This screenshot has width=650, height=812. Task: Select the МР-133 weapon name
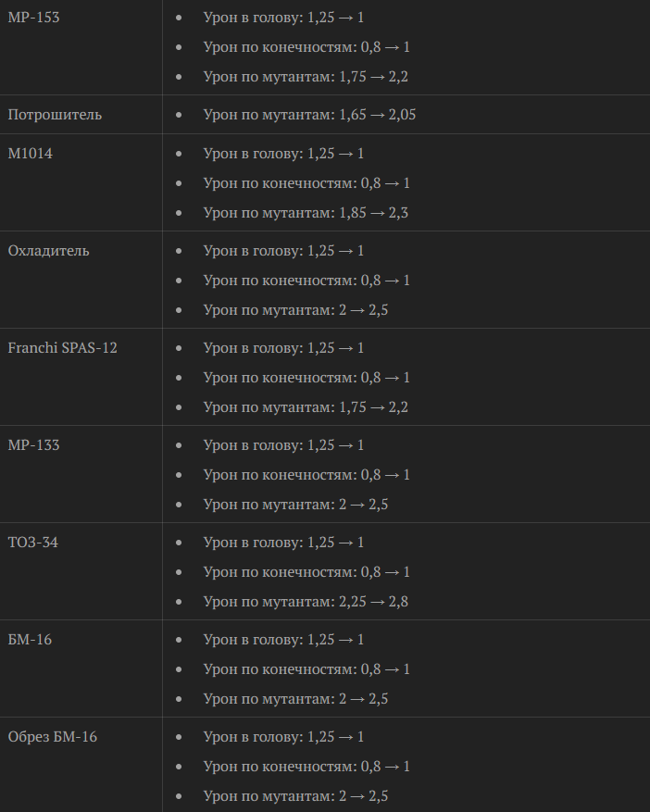coord(33,445)
